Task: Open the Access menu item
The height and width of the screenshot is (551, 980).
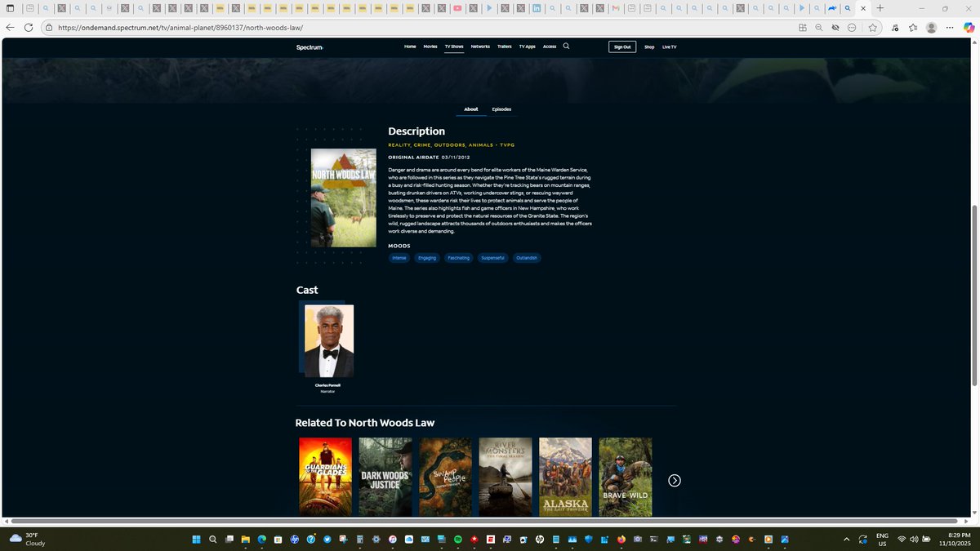Action: [550, 47]
